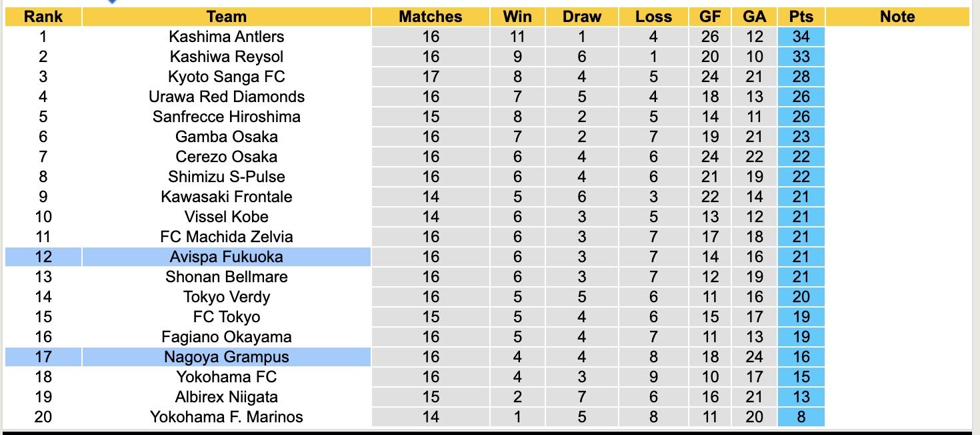The image size is (980, 435).
Task: Click the Pts column header
Action: pyautogui.click(x=801, y=17)
